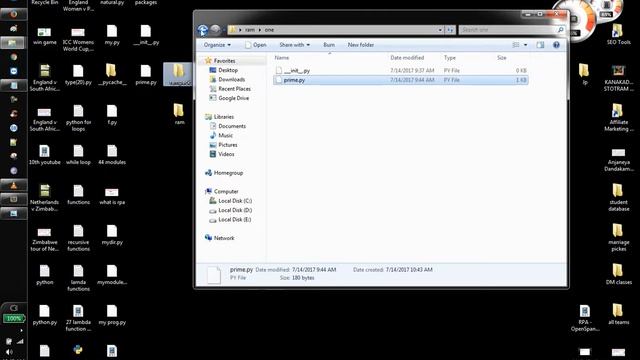Open the Organize menu

(217, 45)
